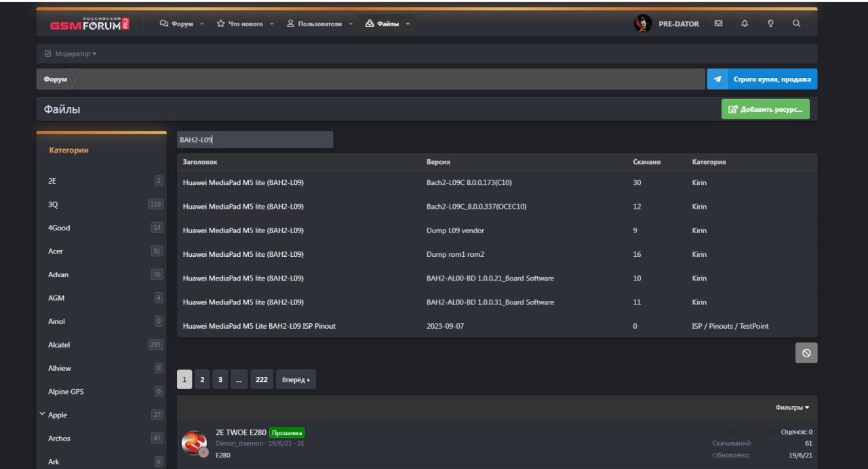Open the Bach2-L09C 8.0.0.173(C10) result
The height and width of the screenshot is (469, 868).
[x=497, y=182]
